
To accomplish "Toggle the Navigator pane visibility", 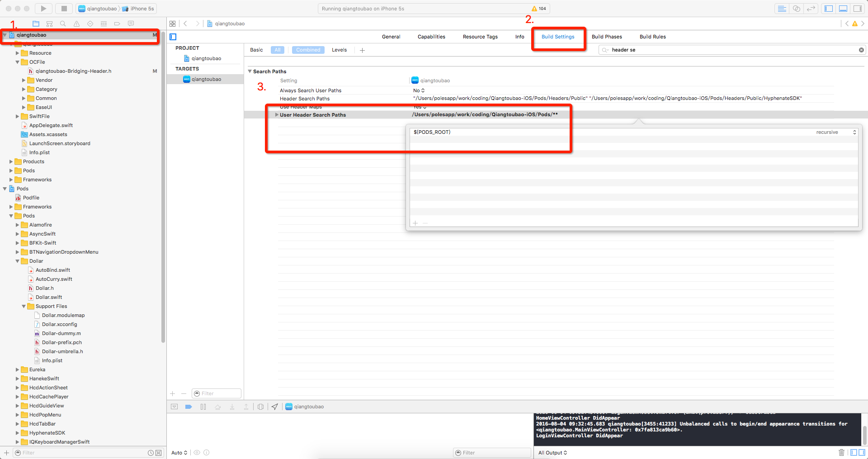I will pyautogui.click(x=829, y=9).
